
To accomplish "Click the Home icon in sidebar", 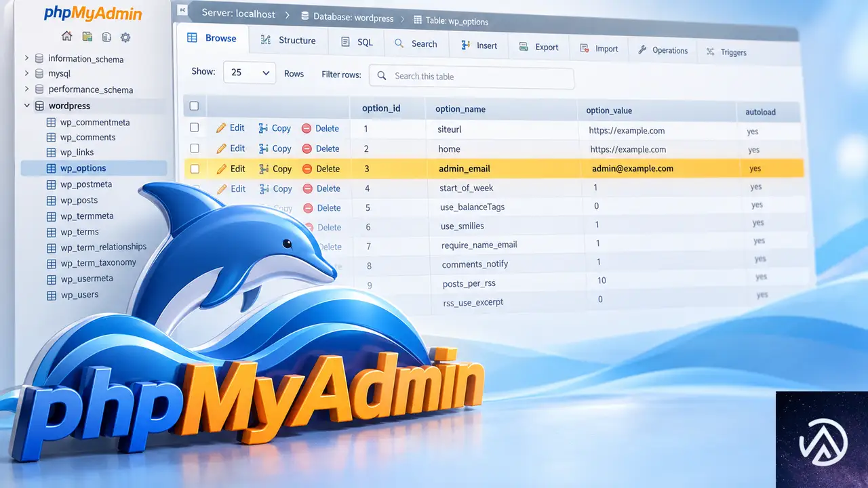I will 66,37.
